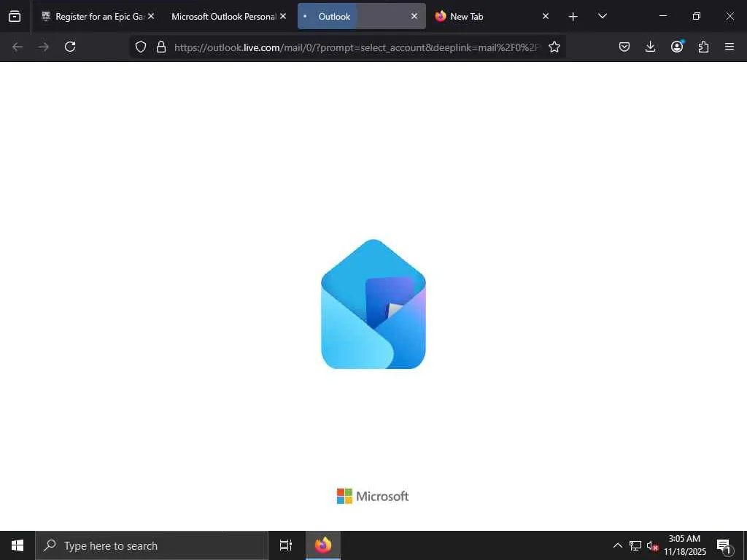Close the Outlook tab
The width and height of the screenshot is (747, 560).
[414, 16]
